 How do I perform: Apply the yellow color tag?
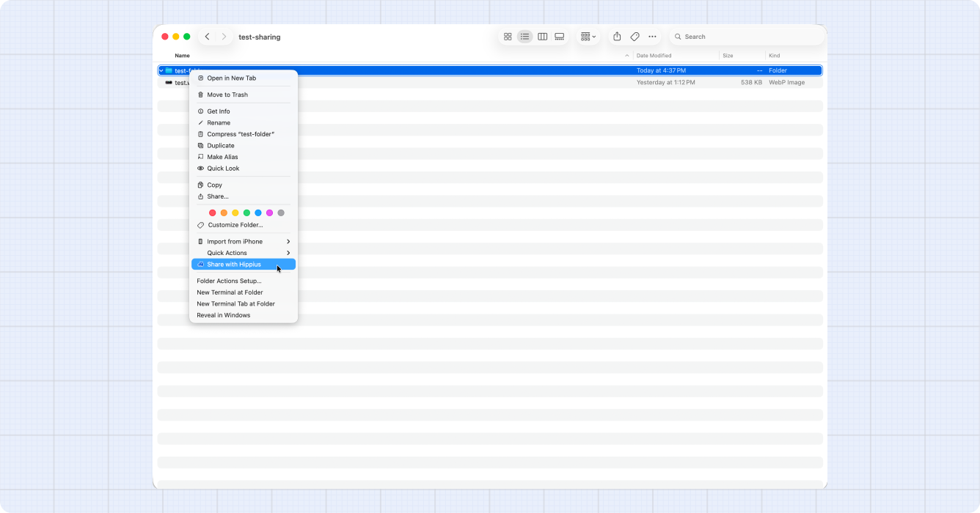[235, 213]
